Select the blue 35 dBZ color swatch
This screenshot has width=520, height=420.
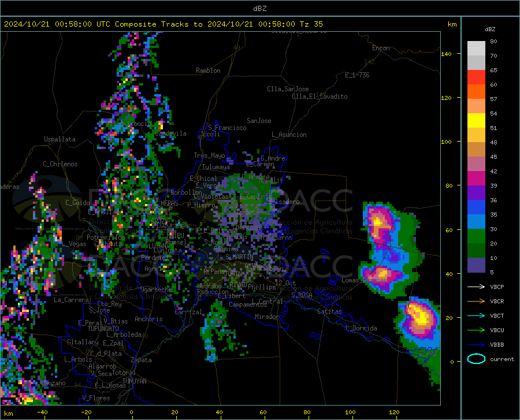click(x=476, y=207)
